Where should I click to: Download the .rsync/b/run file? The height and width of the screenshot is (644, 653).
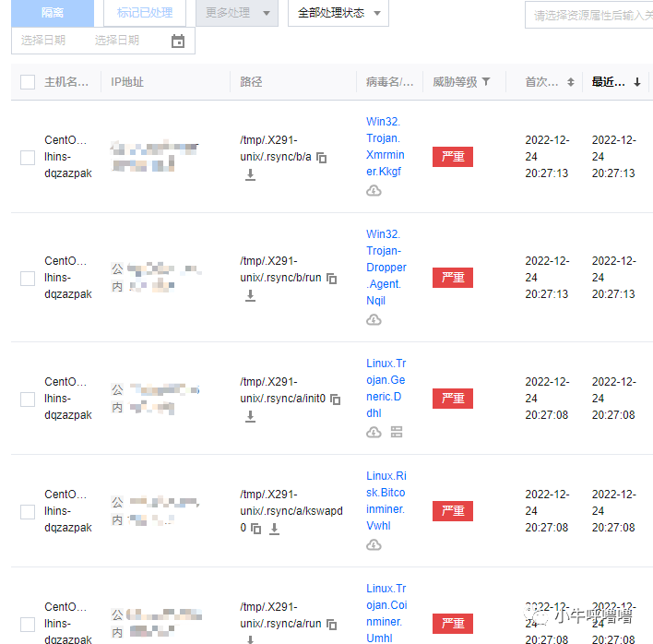pyautogui.click(x=250, y=295)
